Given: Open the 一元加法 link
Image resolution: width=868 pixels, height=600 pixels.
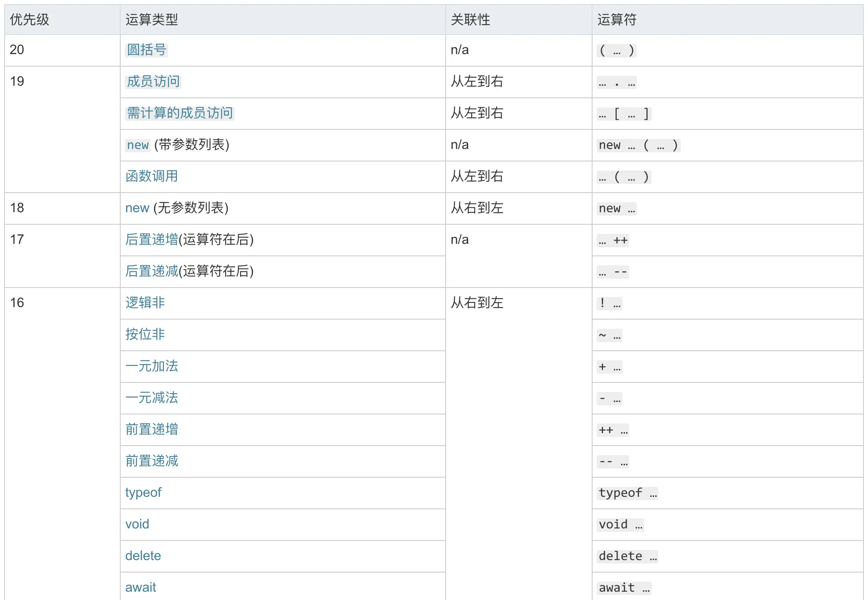Looking at the screenshot, I should tap(151, 366).
